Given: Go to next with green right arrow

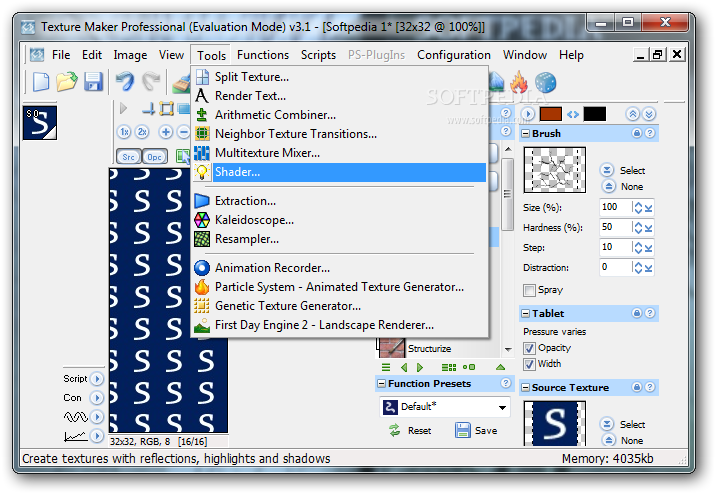Looking at the screenshot, I should [420, 367].
